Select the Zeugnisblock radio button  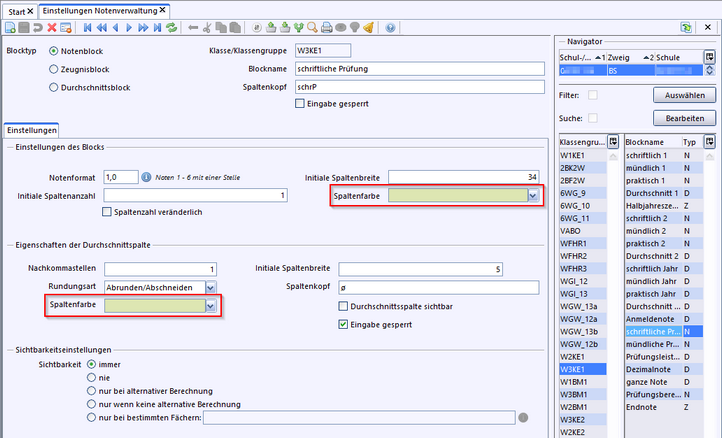(x=53, y=68)
